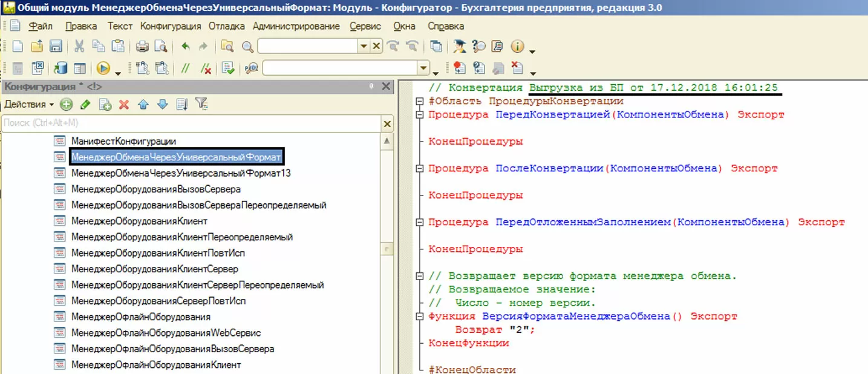Click the update database configuration icon
The width and height of the screenshot is (868, 374).
60,68
